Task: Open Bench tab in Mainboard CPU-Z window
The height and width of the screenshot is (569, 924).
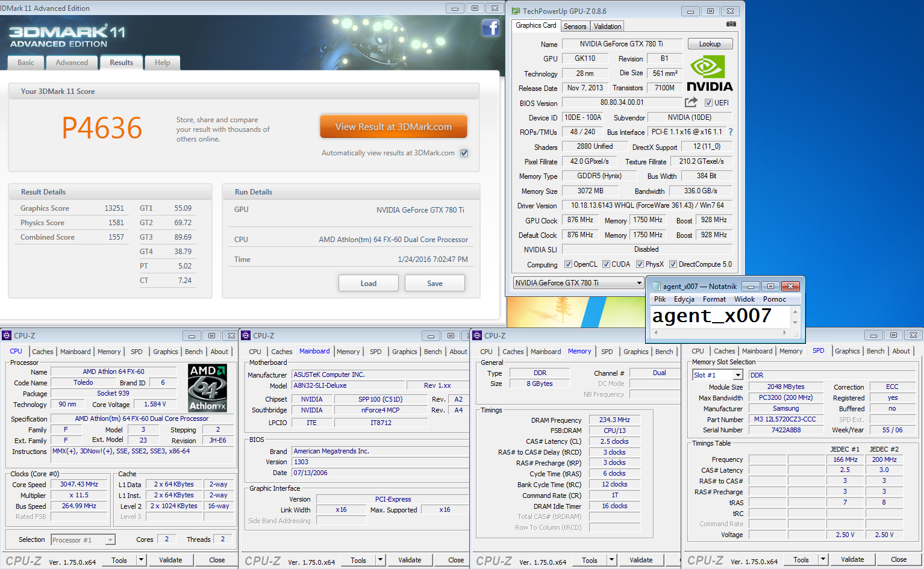Action: [432, 352]
